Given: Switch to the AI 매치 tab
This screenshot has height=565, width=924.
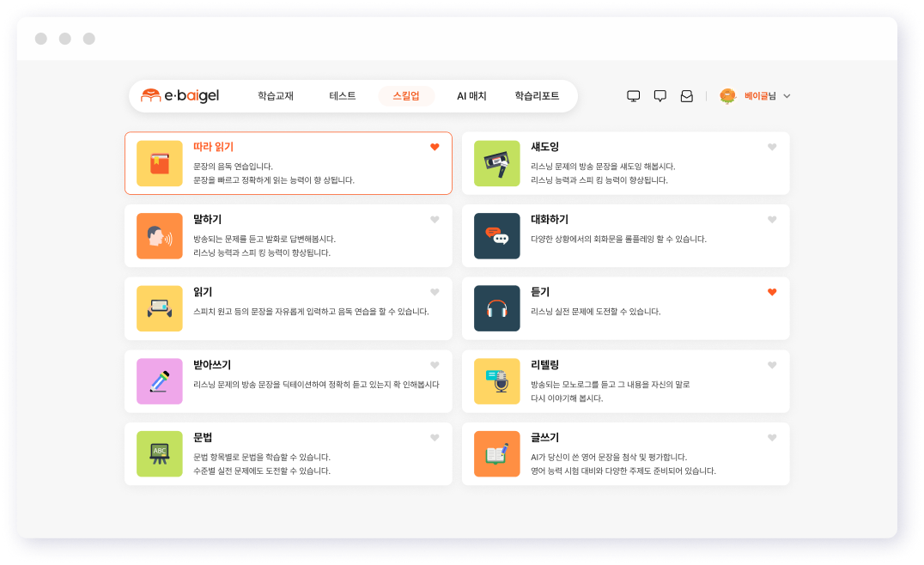Looking at the screenshot, I should [x=471, y=96].
